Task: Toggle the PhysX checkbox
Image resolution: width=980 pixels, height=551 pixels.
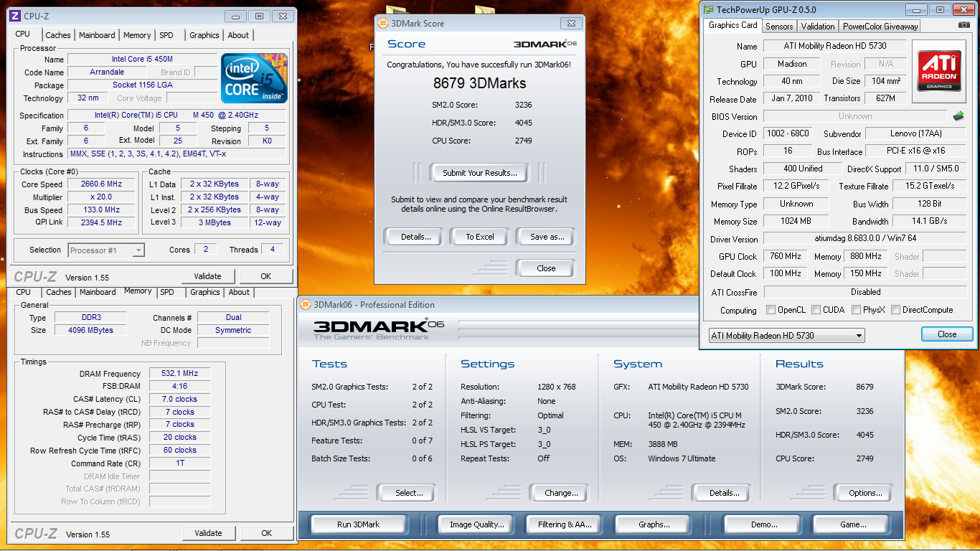Action: click(857, 310)
